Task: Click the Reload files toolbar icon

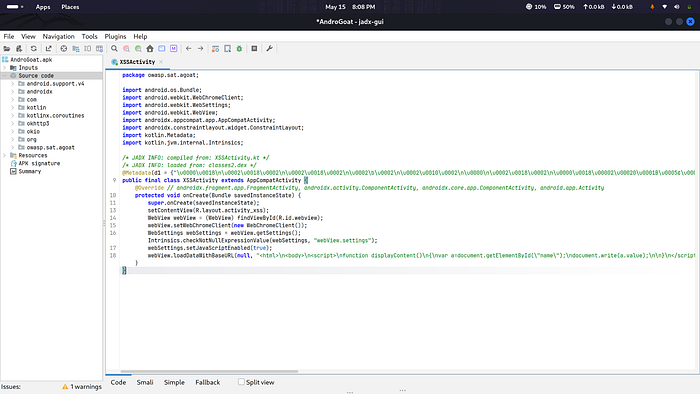Action: click(33, 49)
